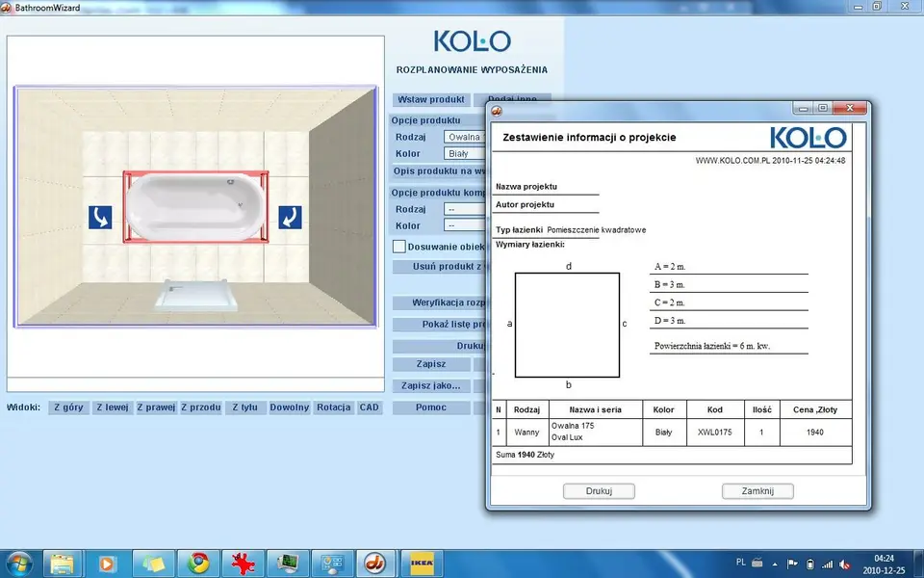The width and height of the screenshot is (924, 578).
Task: Click Zamknij button in summary dialog
Action: click(757, 490)
